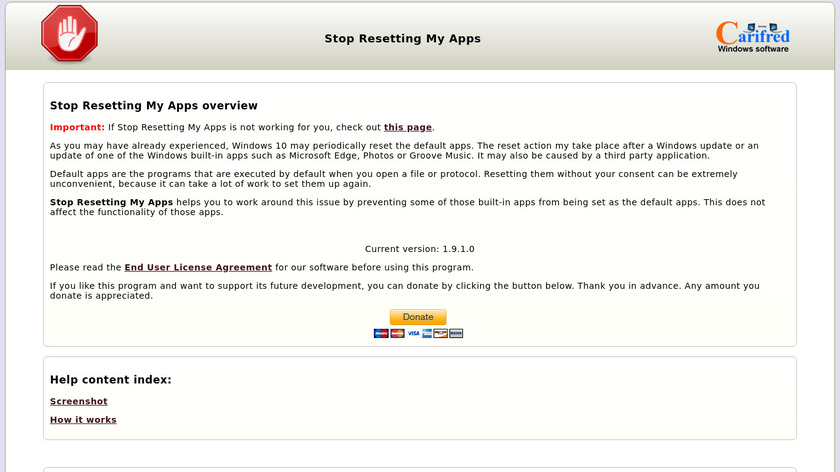
Task: Click the payment card icons below Donate
Action: click(418, 333)
